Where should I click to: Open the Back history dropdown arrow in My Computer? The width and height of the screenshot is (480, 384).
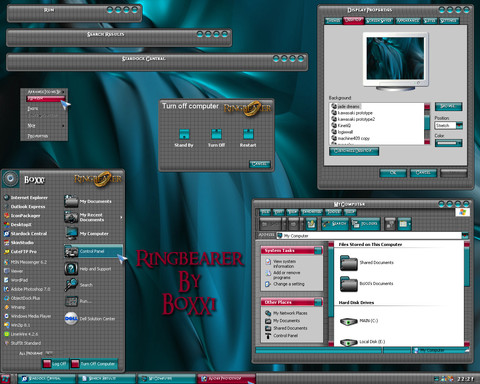284,224
